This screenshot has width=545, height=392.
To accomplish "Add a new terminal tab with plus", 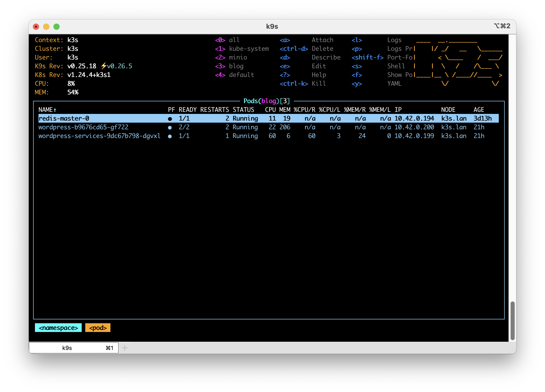I will pos(125,348).
